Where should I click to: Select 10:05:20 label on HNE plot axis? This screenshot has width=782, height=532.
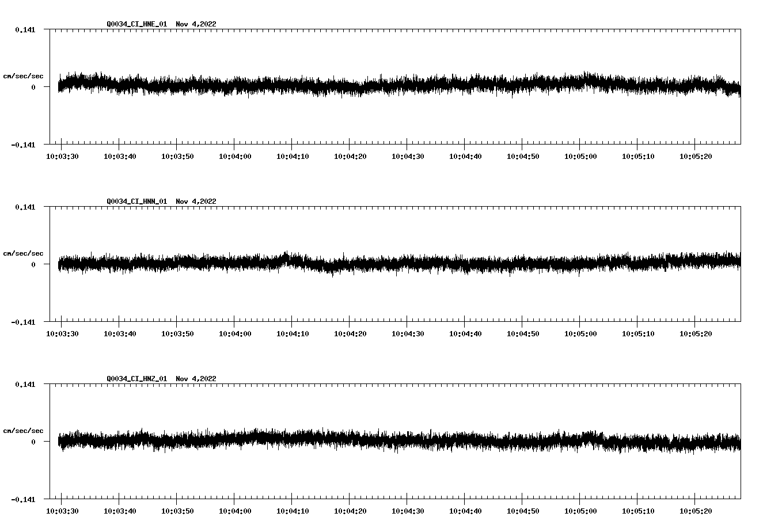pyautogui.click(x=696, y=156)
